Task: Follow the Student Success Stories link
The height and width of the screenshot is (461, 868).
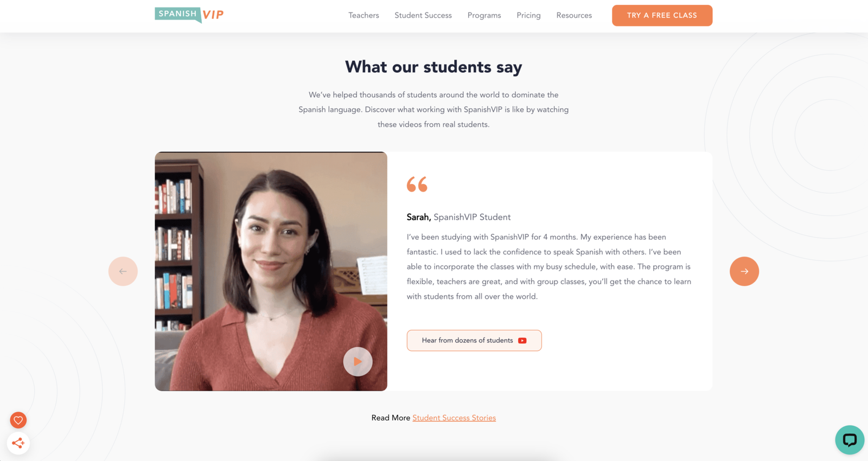Action: 454,418
